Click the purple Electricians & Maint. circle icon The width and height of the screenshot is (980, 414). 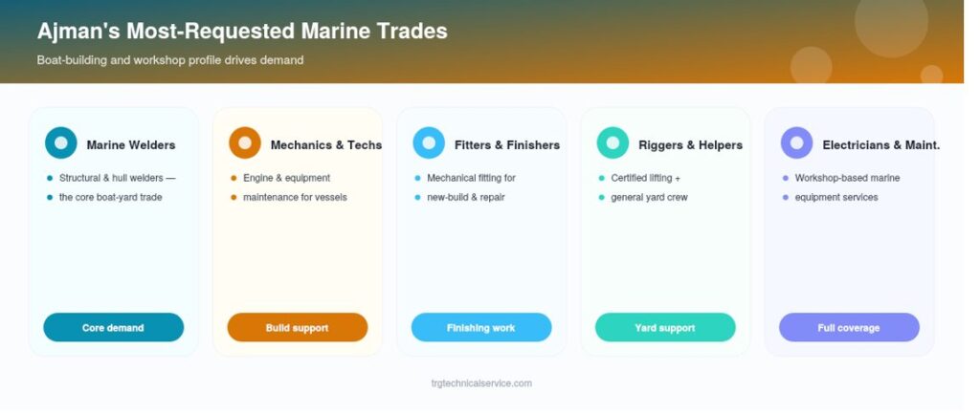click(x=797, y=143)
